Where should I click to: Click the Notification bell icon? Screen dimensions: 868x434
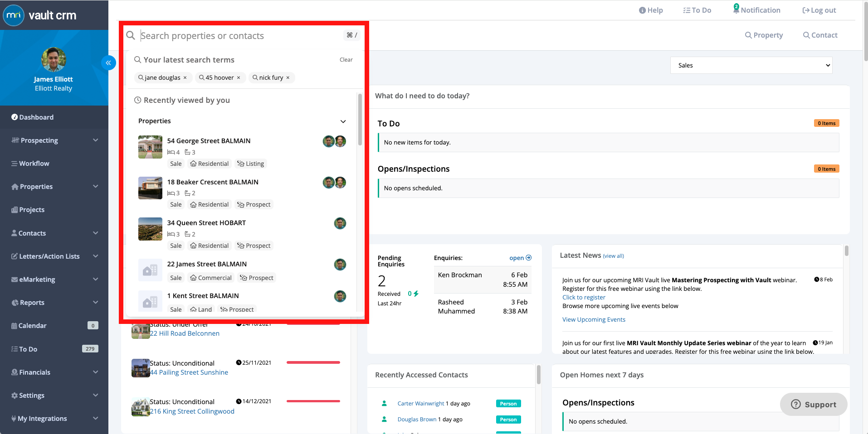736,10
